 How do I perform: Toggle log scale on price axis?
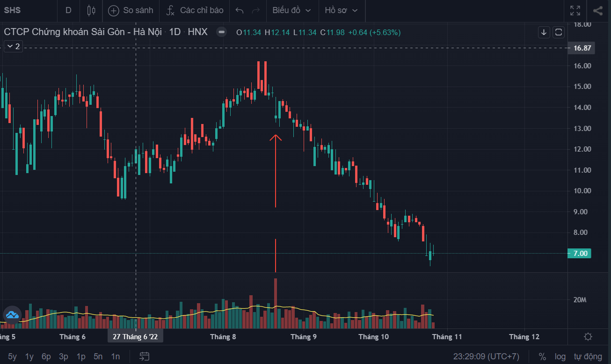560,357
